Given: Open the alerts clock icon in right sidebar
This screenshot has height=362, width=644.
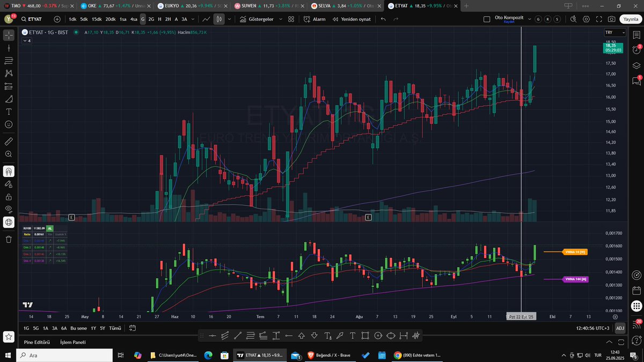Looking at the screenshot, I should click(636, 49).
